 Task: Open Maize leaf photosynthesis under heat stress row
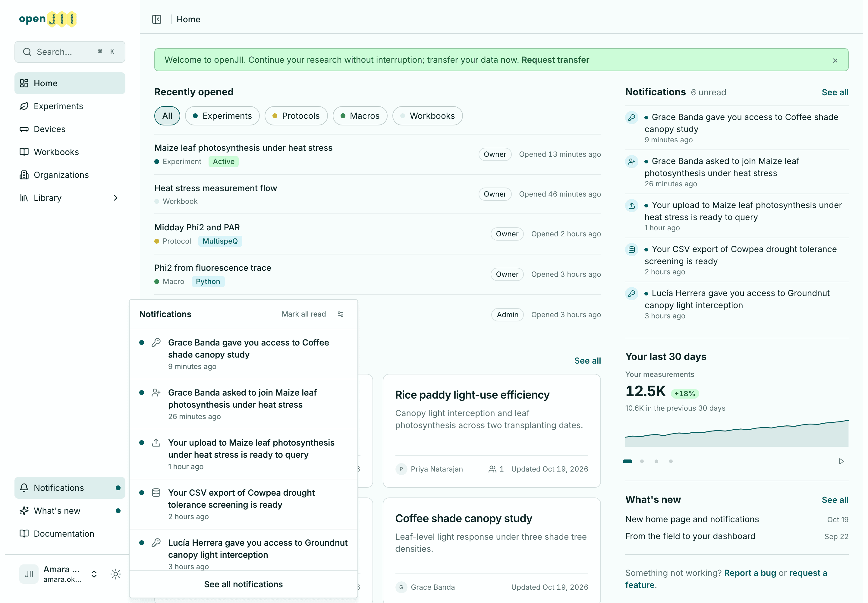(377, 155)
